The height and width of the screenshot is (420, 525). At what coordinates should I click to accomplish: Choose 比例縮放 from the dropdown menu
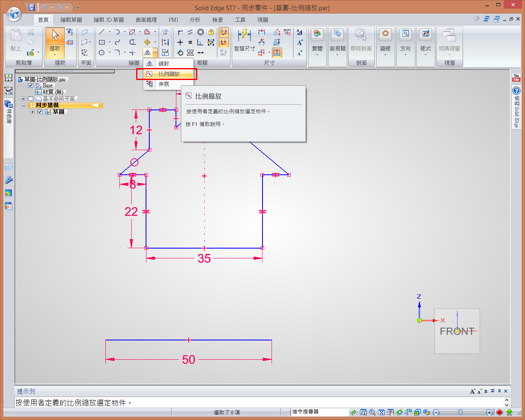[x=168, y=74]
